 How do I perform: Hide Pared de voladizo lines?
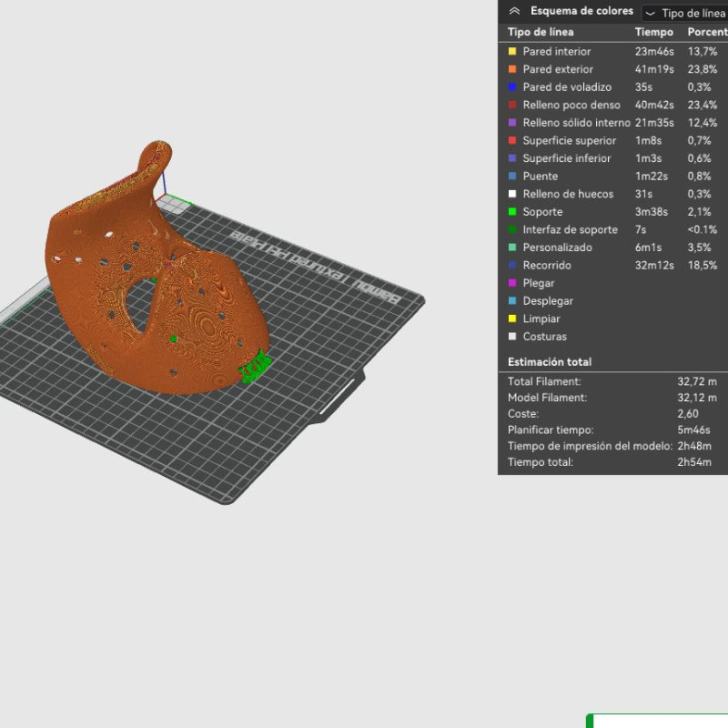pos(512,87)
